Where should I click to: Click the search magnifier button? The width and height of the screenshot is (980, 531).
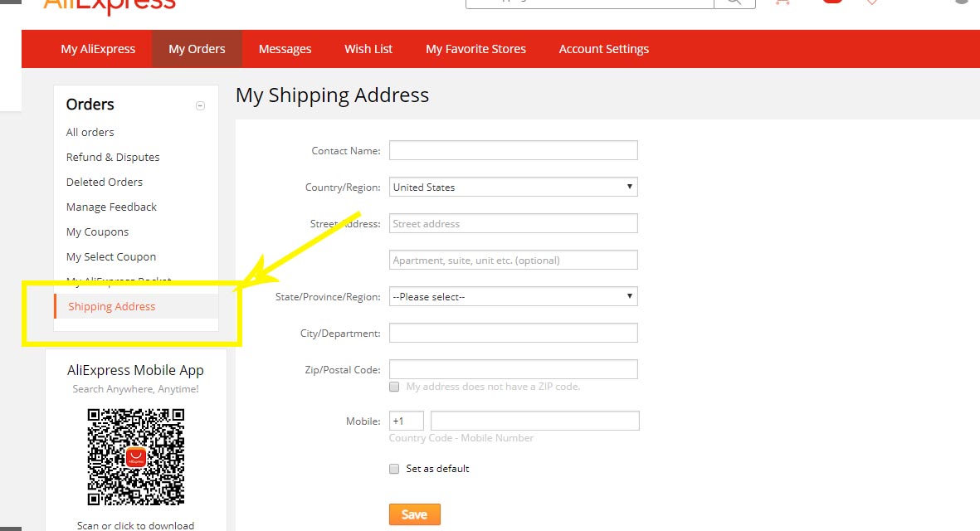click(x=734, y=2)
